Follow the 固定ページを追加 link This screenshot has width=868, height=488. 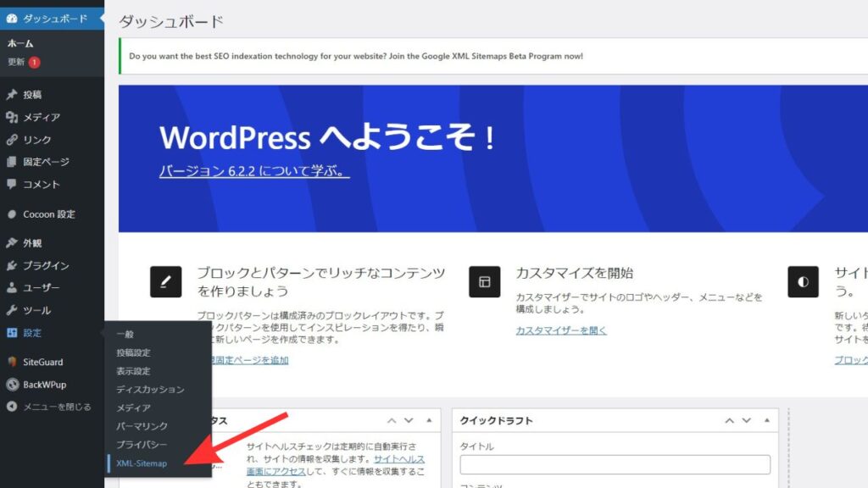point(252,360)
